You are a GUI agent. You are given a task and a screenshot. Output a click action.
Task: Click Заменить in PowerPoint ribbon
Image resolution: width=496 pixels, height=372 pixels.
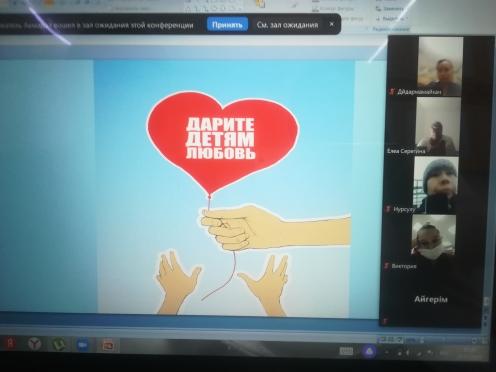tap(390, 8)
